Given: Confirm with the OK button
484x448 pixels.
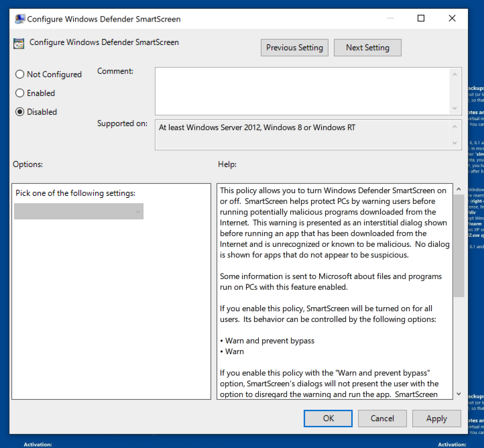Looking at the screenshot, I should coord(328,418).
